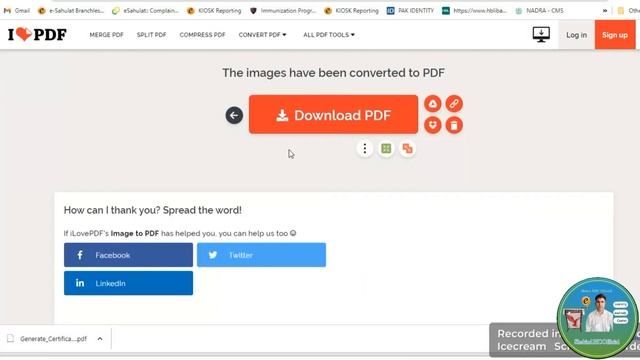Image resolution: width=640 pixels, height=360 pixels.
Task: Open the NADRA - CMS bookmark
Action: click(x=539, y=11)
